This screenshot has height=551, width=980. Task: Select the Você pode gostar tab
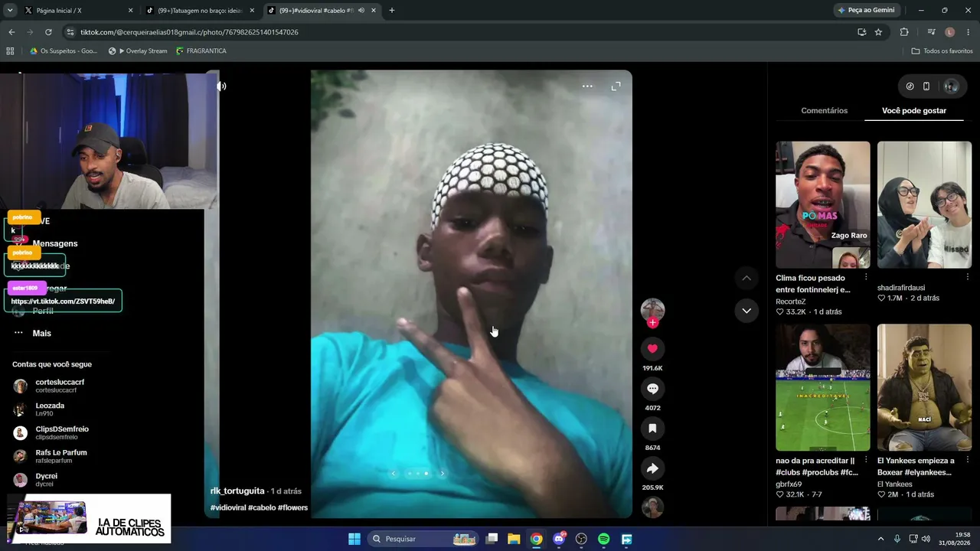[x=914, y=111]
